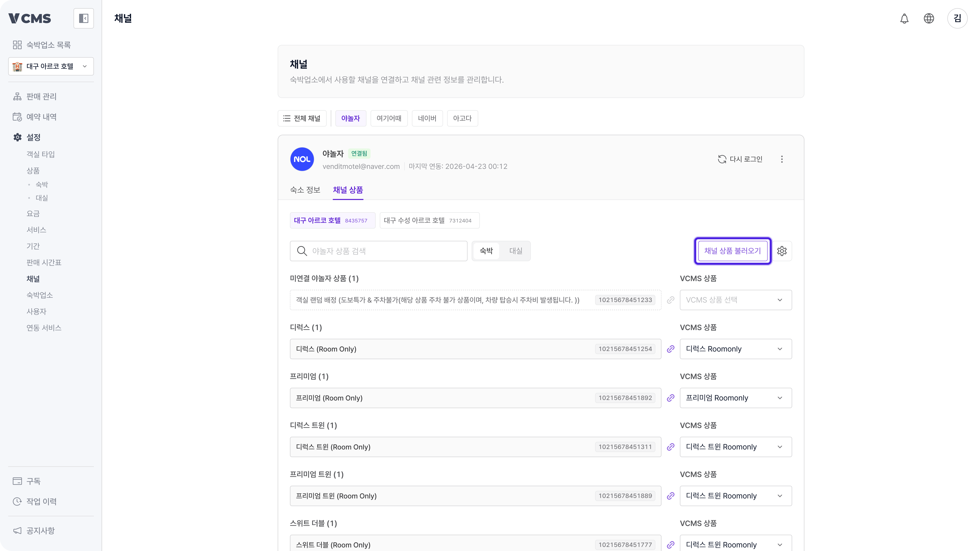Click link icon beside 프리미엄 (Room Only)
Image resolution: width=980 pixels, height=551 pixels.
pyautogui.click(x=670, y=398)
